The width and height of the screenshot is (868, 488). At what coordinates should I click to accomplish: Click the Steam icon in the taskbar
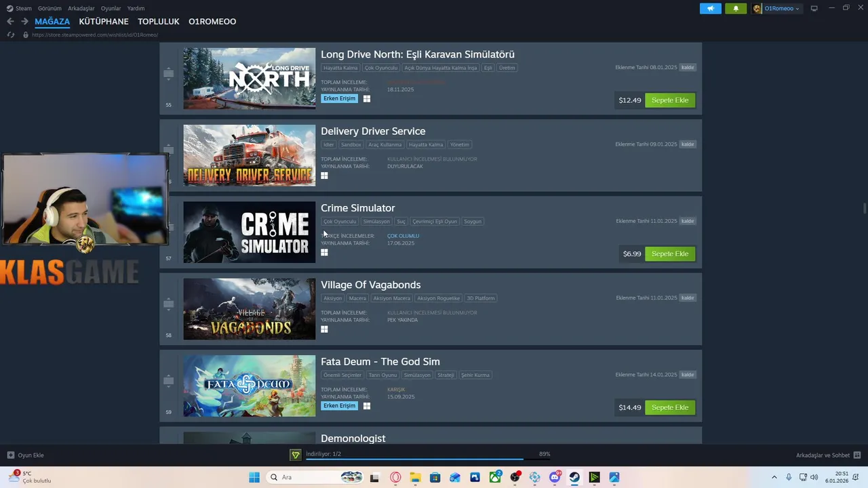[574, 477]
